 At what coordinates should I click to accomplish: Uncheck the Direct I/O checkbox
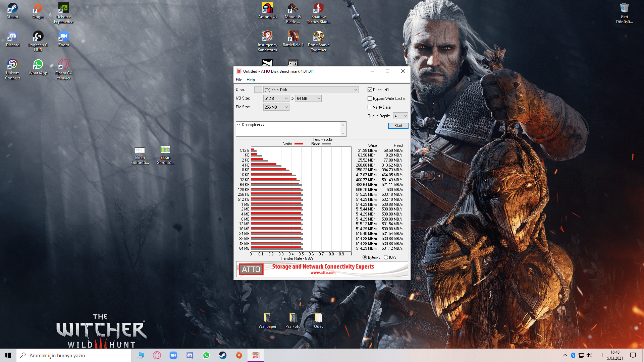pos(370,90)
